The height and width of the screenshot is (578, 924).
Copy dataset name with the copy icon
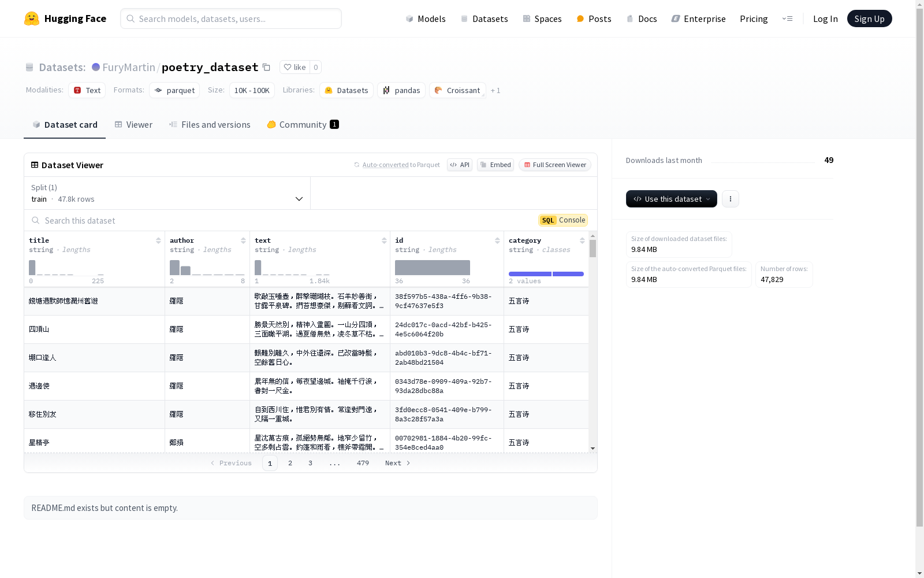click(x=266, y=67)
